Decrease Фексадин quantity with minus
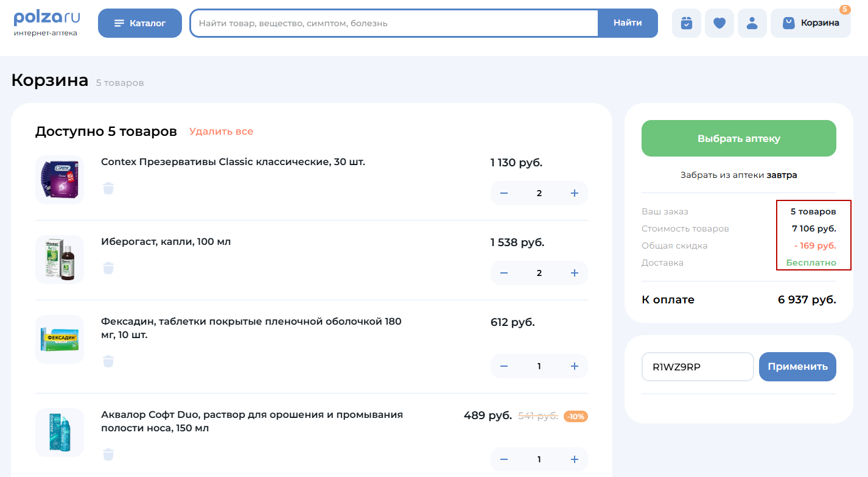Viewport: 868px width, 477px height. (x=504, y=366)
